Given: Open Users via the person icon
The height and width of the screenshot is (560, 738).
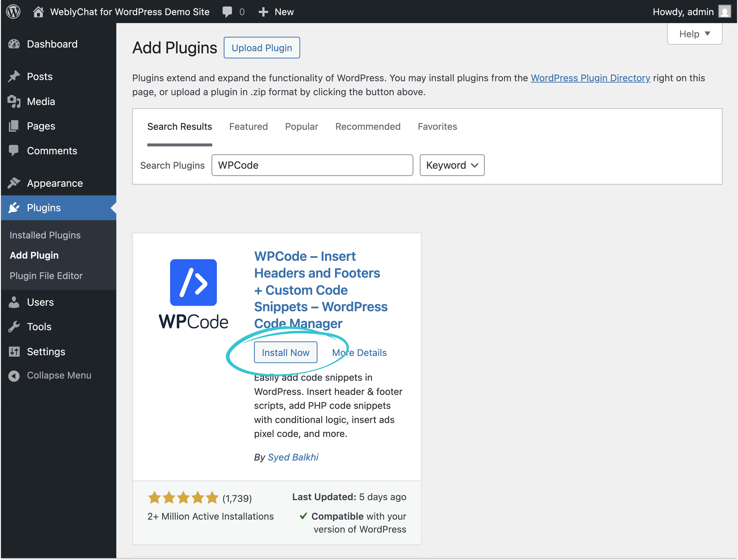Looking at the screenshot, I should pos(14,302).
